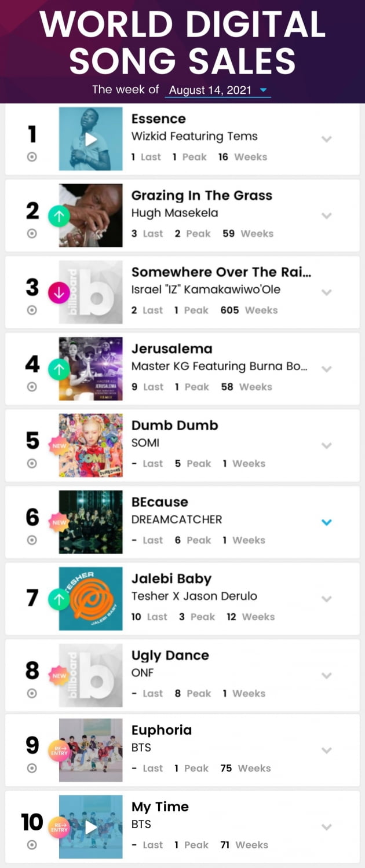Expand the Somewhere Over The Rainbow entry chevron
Viewport: 365px width, 868px height.
coord(327,292)
